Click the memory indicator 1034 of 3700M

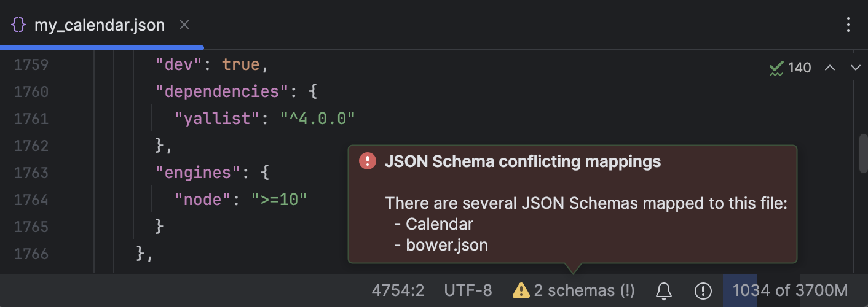[790, 290]
